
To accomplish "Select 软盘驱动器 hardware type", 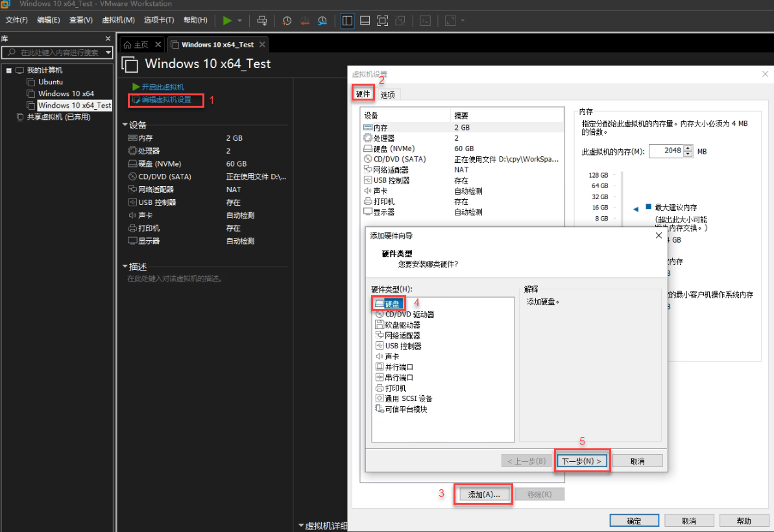I will (398, 325).
